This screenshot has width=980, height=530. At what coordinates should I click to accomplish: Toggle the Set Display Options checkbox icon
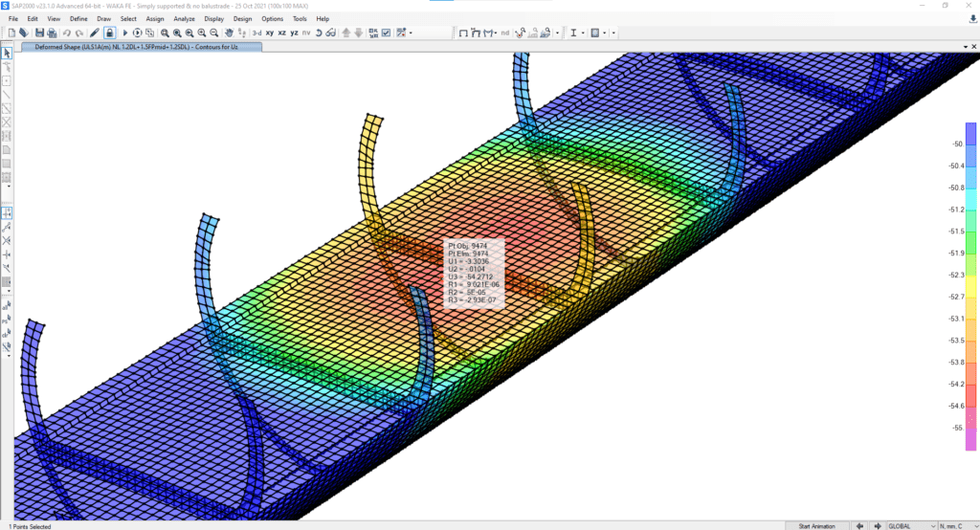pos(386,33)
